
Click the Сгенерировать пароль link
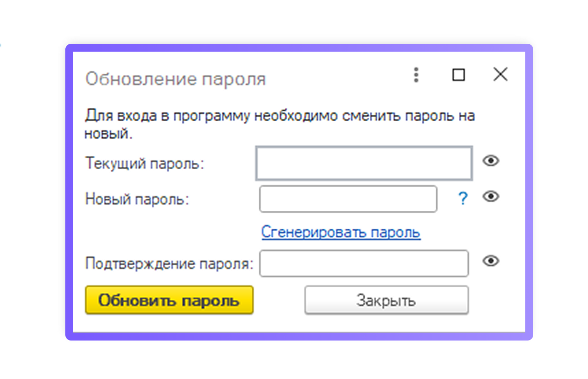(341, 232)
